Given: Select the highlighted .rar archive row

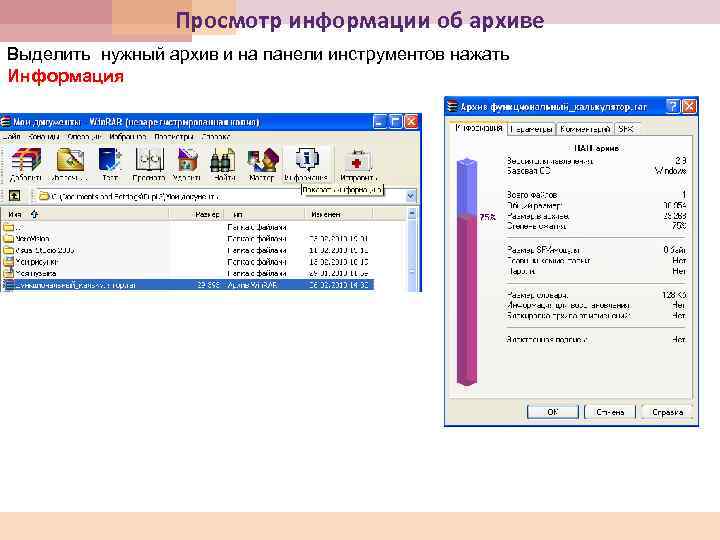Looking at the screenshot, I should pyautogui.click(x=187, y=285).
